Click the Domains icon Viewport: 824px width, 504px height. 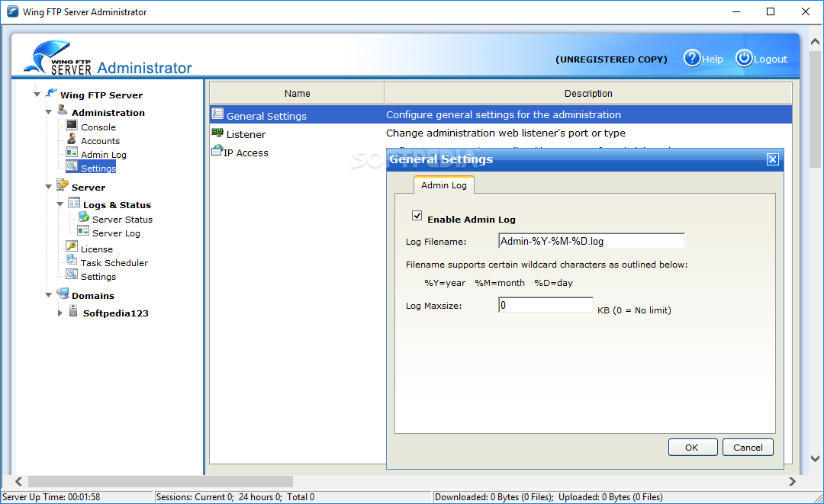point(63,293)
